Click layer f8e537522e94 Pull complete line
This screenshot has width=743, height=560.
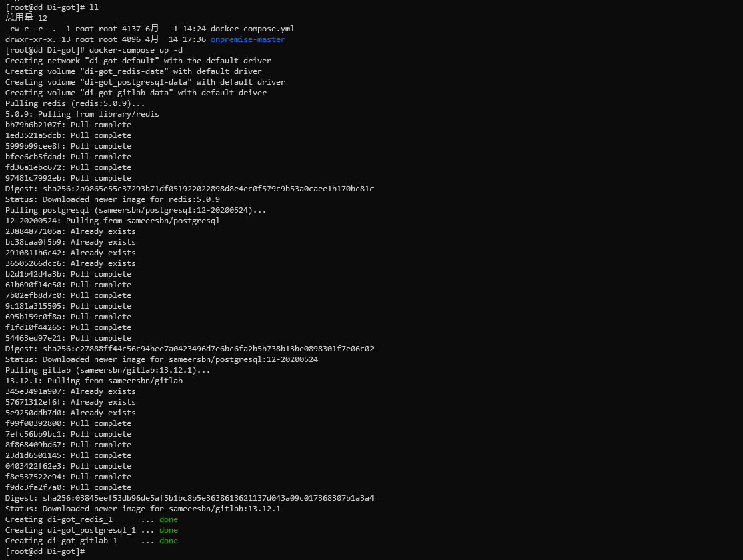[68, 477]
